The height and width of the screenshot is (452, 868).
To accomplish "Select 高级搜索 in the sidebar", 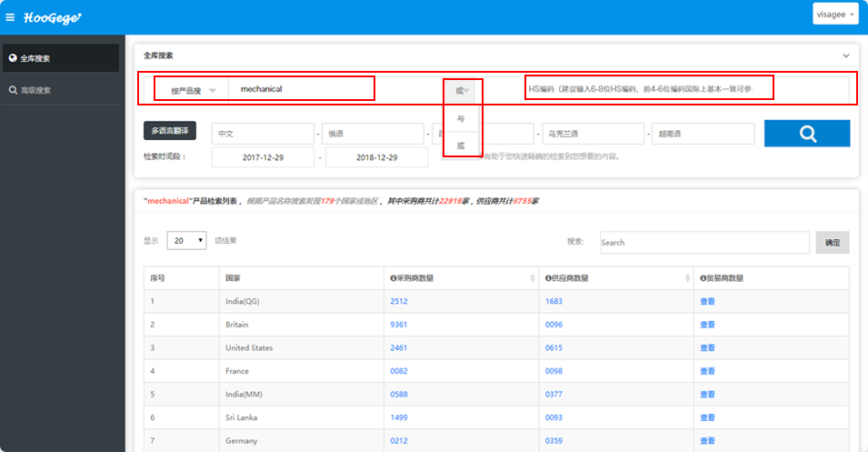I will (61, 90).
